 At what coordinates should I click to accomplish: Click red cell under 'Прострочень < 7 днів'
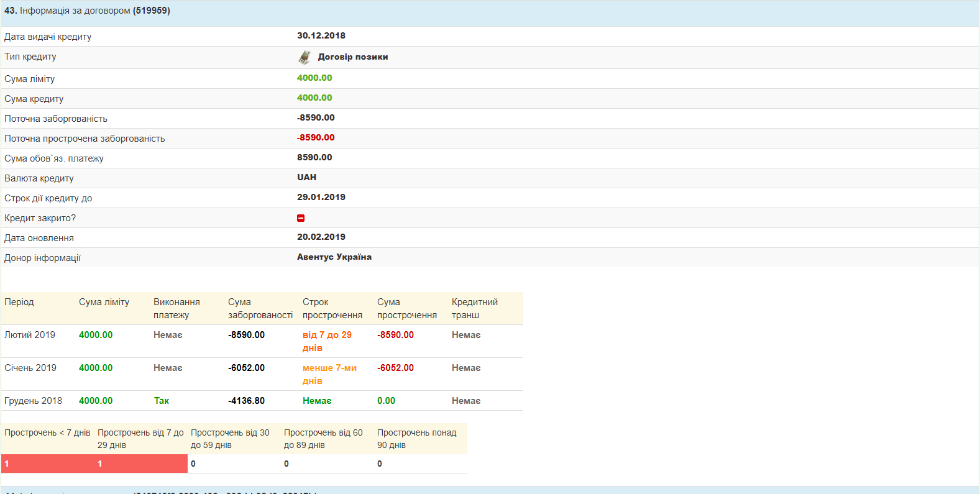pos(48,464)
